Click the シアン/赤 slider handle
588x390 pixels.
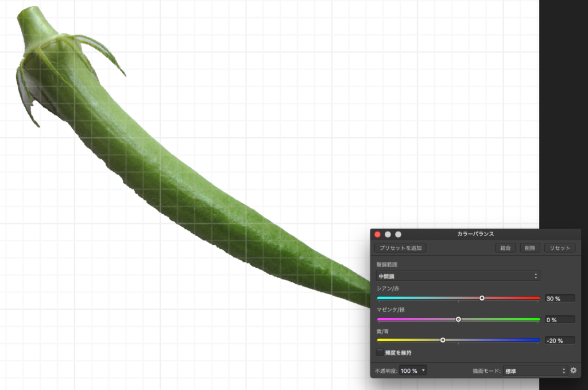[x=482, y=298]
